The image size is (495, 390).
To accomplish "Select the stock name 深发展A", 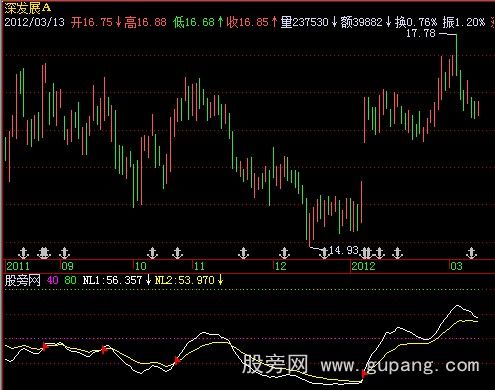I will click(x=28, y=8).
